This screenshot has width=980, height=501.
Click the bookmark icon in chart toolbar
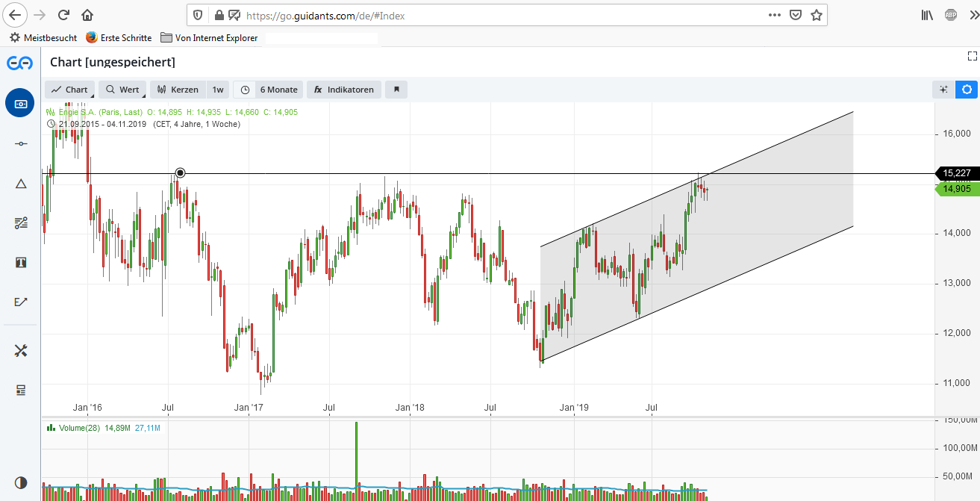click(x=396, y=90)
